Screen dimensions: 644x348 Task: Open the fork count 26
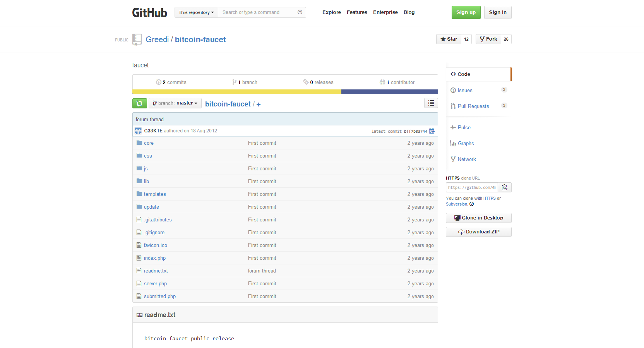coord(506,39)
